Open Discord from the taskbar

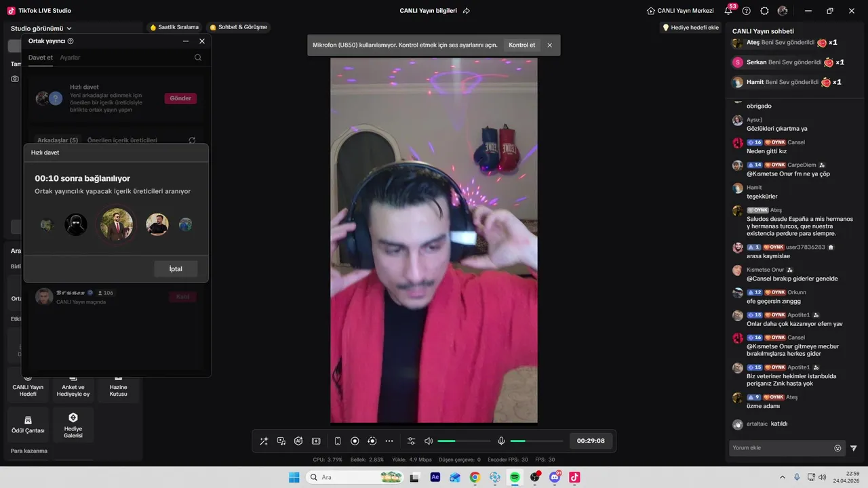[555, 477]
